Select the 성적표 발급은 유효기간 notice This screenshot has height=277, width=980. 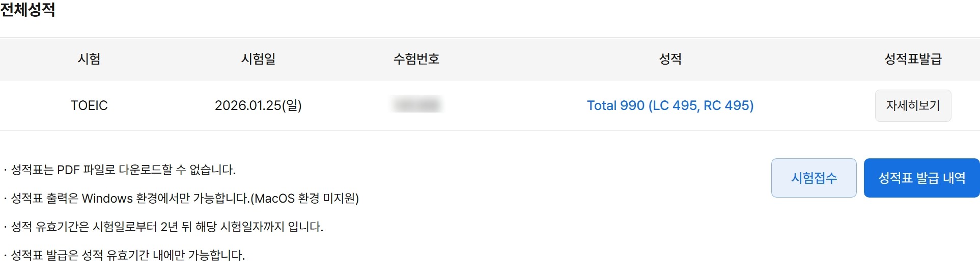pyautogui.click(x=127, y=255)
